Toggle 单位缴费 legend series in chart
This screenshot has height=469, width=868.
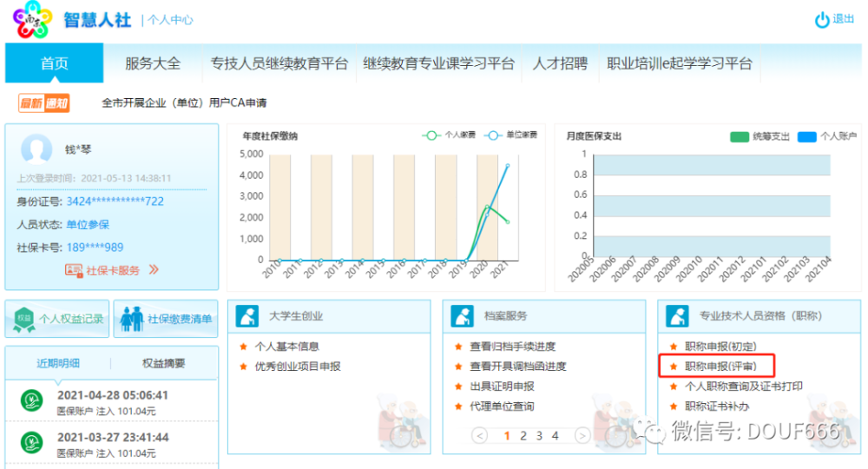pos(510,135)
